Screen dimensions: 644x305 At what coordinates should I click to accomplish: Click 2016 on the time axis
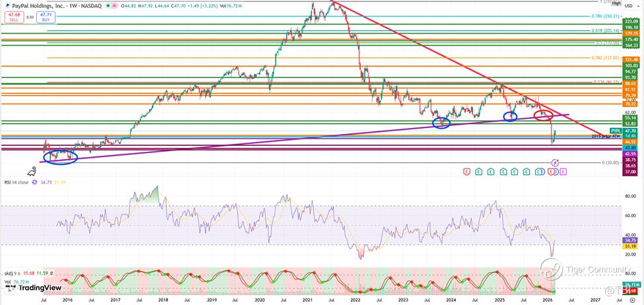(x=67, y=301)
